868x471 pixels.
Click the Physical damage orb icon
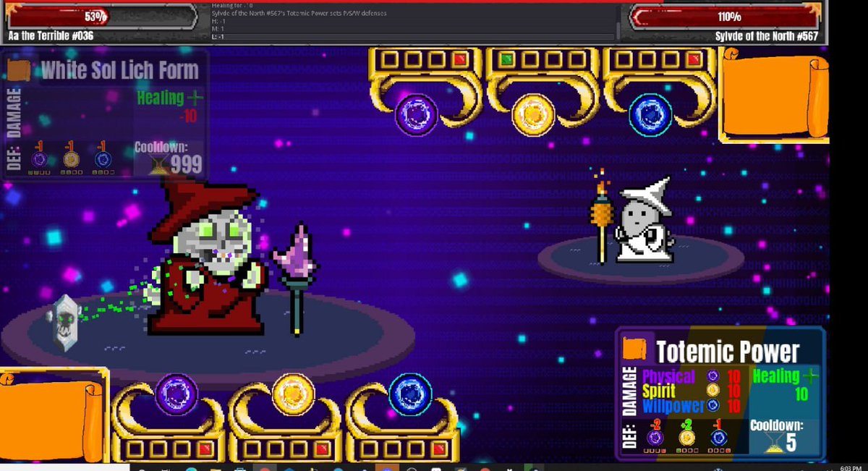(713, 375)
